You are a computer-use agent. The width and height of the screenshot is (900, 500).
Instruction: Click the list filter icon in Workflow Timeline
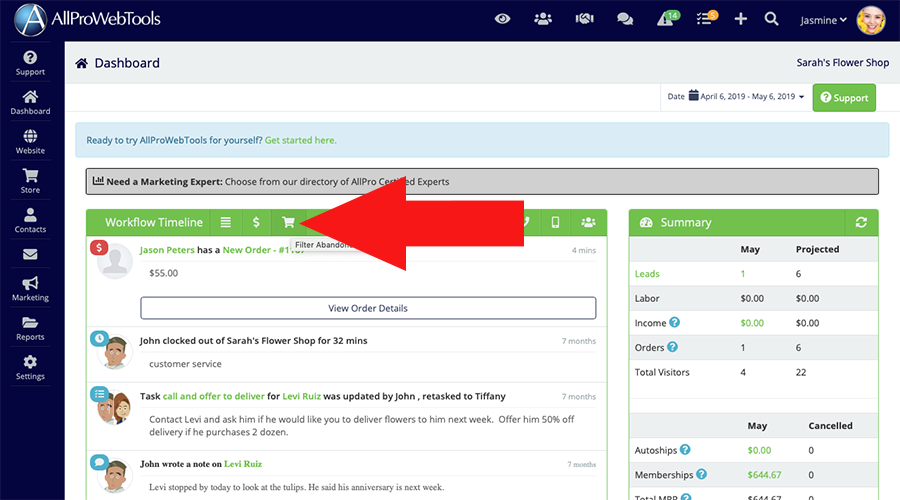(x=226, y=222)
